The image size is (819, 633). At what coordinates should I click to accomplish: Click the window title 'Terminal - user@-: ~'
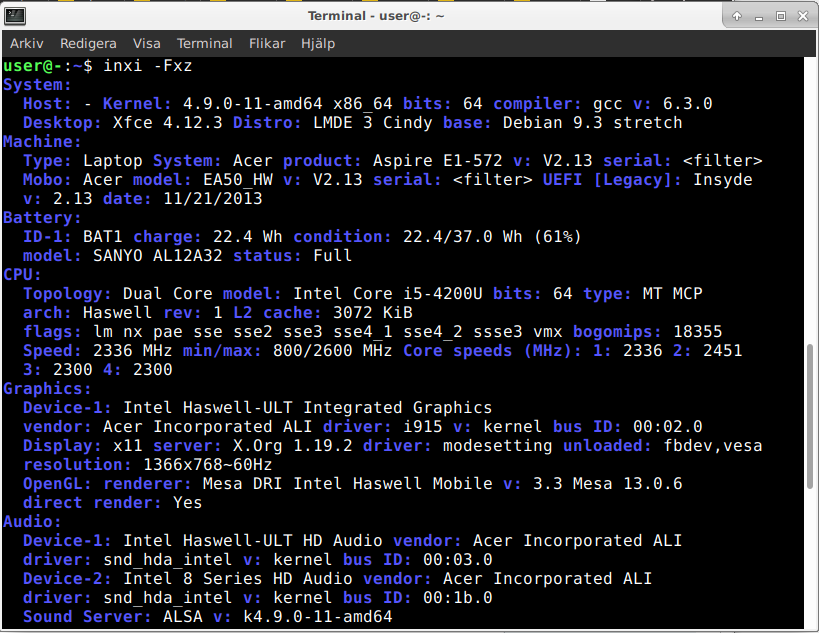point(376,16)
